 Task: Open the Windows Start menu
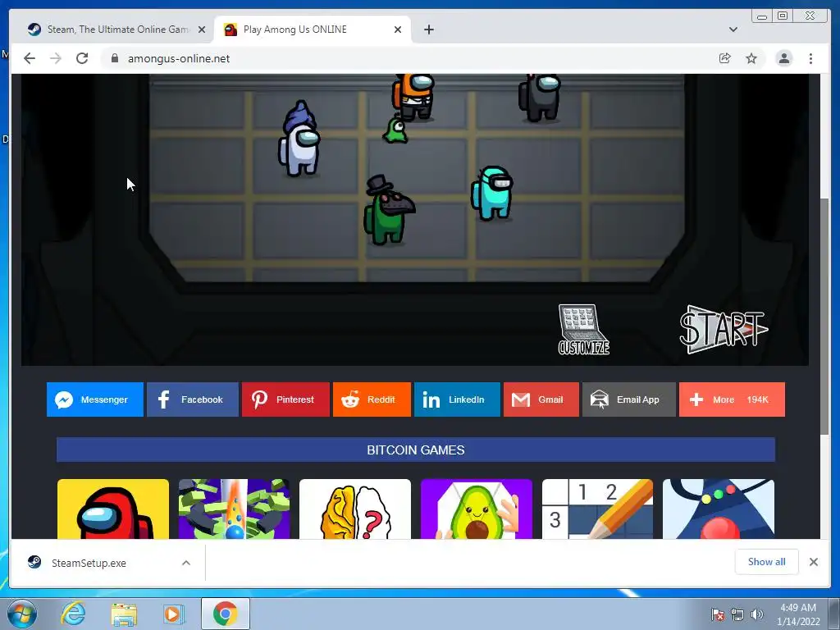[x=21, y=614]
